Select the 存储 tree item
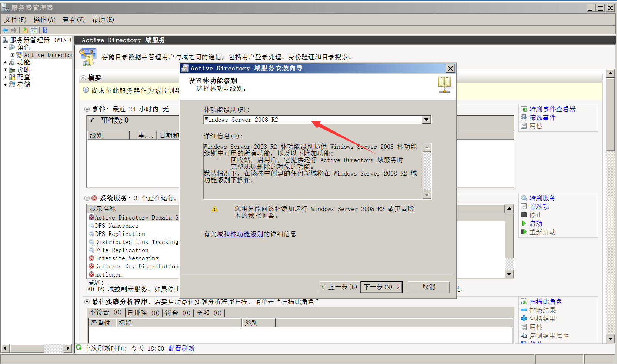 click(24, 84)
